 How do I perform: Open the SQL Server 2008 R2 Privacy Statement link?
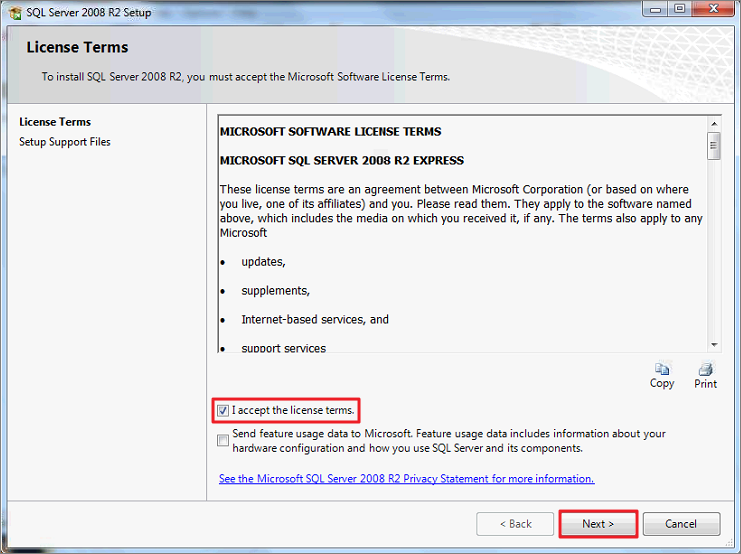click(406, 478)
